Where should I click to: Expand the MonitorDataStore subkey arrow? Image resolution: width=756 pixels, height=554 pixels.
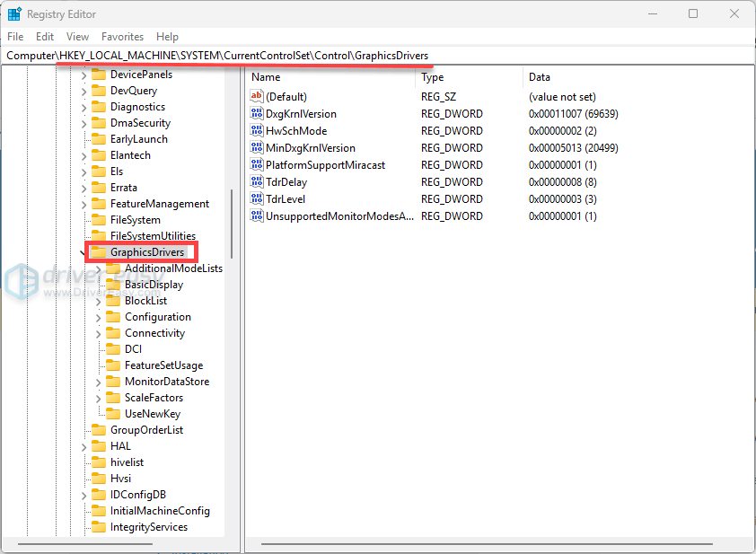[99, 382]
